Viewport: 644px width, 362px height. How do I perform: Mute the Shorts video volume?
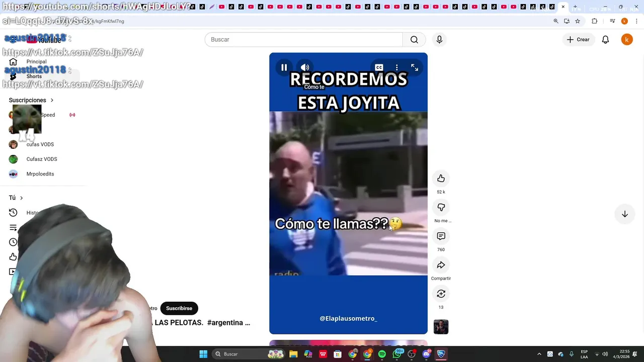point(305,67)
